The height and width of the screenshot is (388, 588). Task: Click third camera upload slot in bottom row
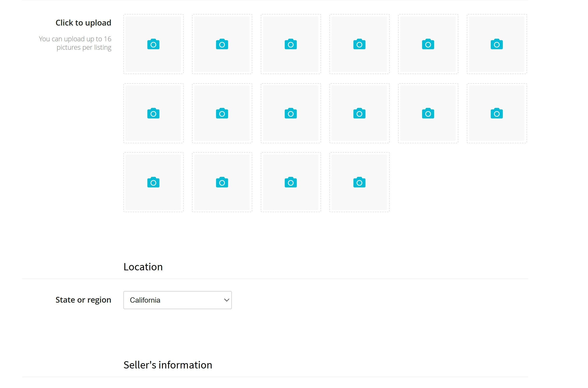tap(291, 182)
